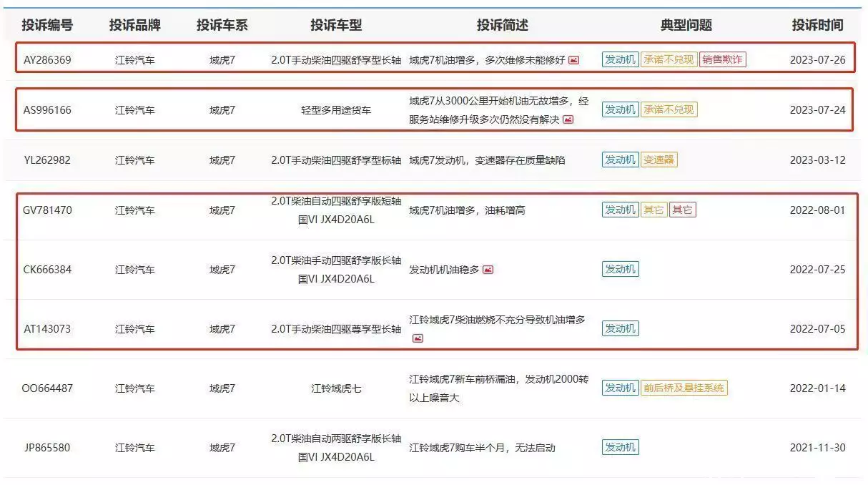Select the 销售欺诈 tag
This screenshot has height=485, width=868.
(x=722, y=59)
